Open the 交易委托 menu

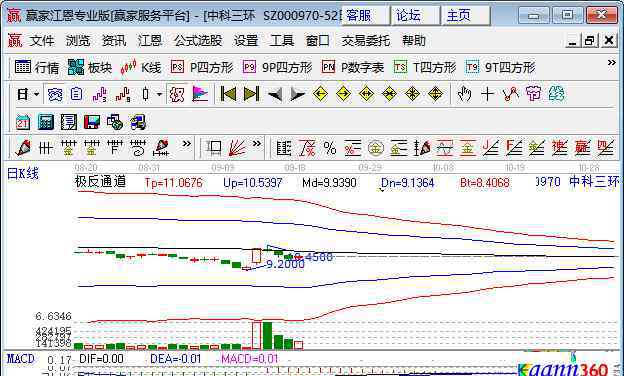(x=366, y=41)
